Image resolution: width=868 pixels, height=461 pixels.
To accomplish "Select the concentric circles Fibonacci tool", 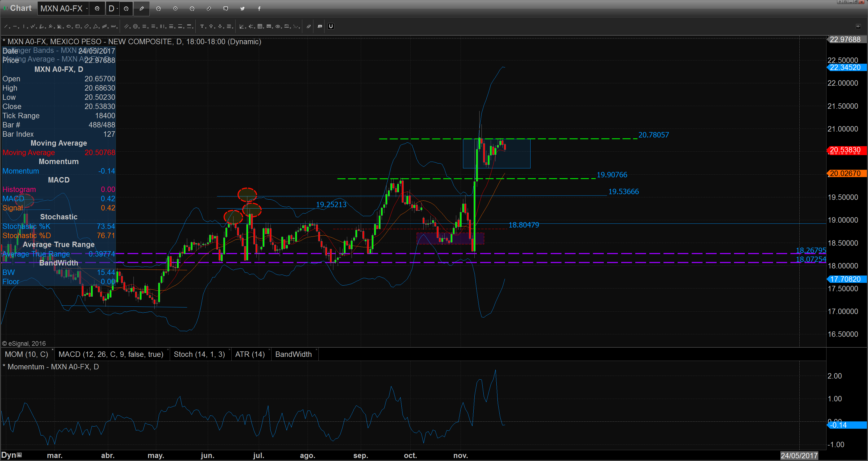I will 135,26.
